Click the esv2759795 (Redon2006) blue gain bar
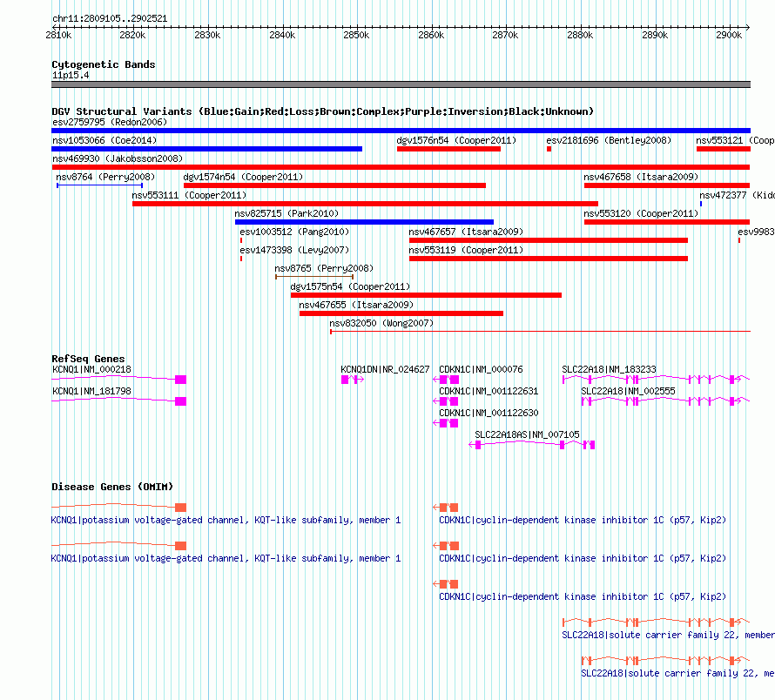This screenshot has width=775, height=700. (401, 131)
